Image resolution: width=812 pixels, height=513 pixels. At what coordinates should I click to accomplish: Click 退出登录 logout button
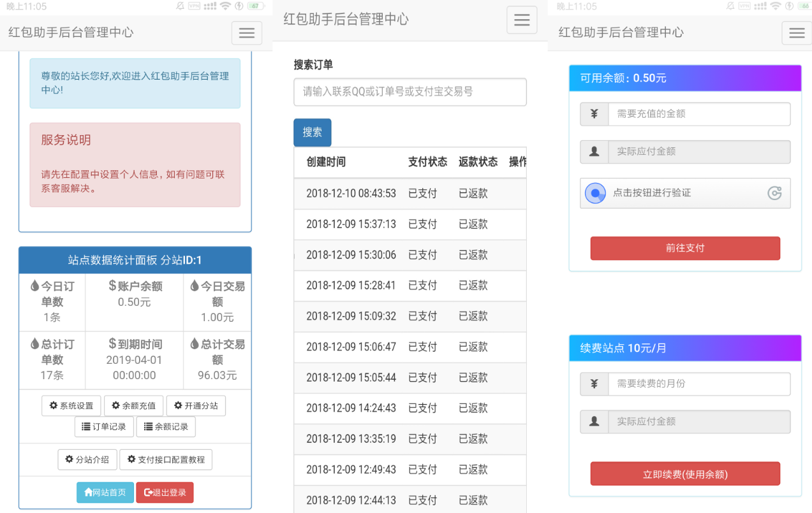point(165,493)
